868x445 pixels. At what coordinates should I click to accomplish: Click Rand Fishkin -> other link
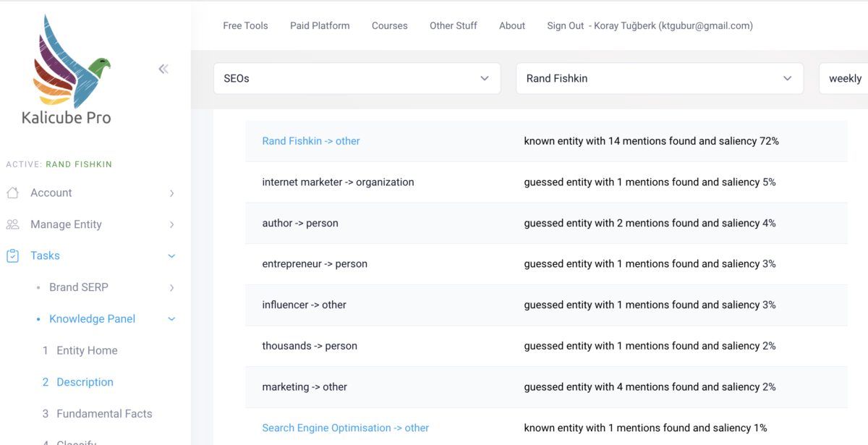[x=311, y=141]
